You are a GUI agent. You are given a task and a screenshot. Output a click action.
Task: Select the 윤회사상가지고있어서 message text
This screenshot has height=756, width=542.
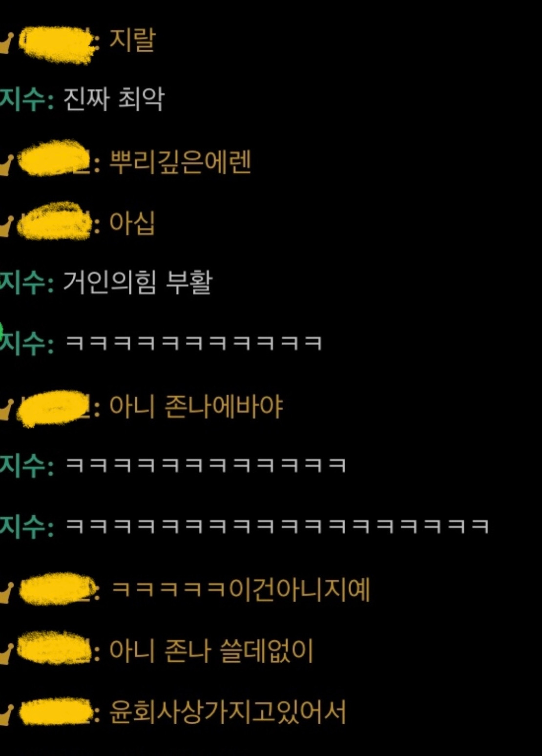(x=227, y=712)
